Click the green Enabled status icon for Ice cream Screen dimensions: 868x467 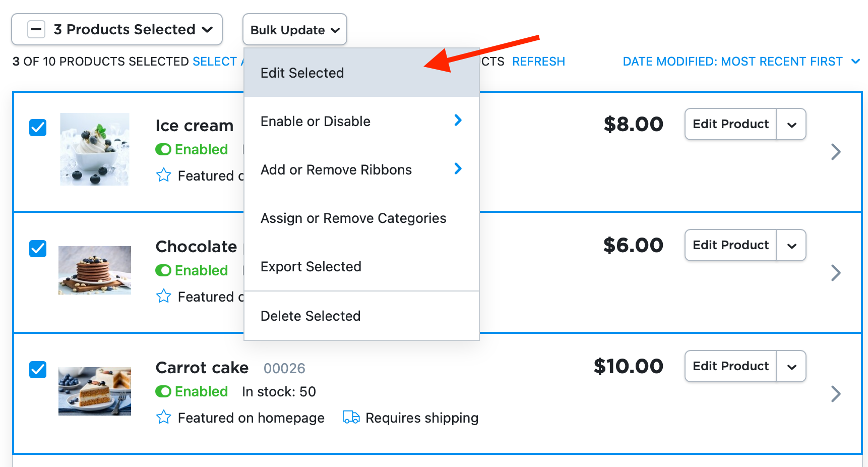pos(163,149)
